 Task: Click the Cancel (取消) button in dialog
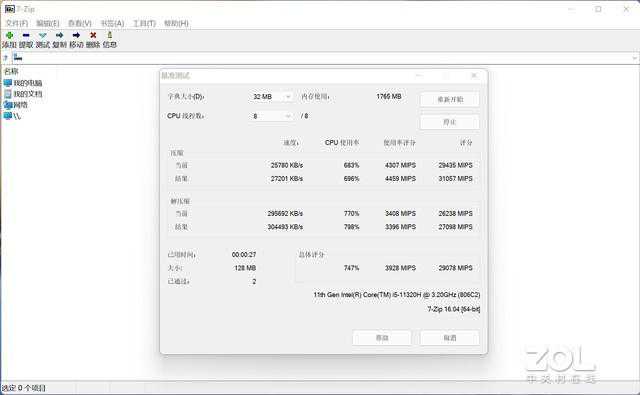pyautogui.click(x=450, y=338)
